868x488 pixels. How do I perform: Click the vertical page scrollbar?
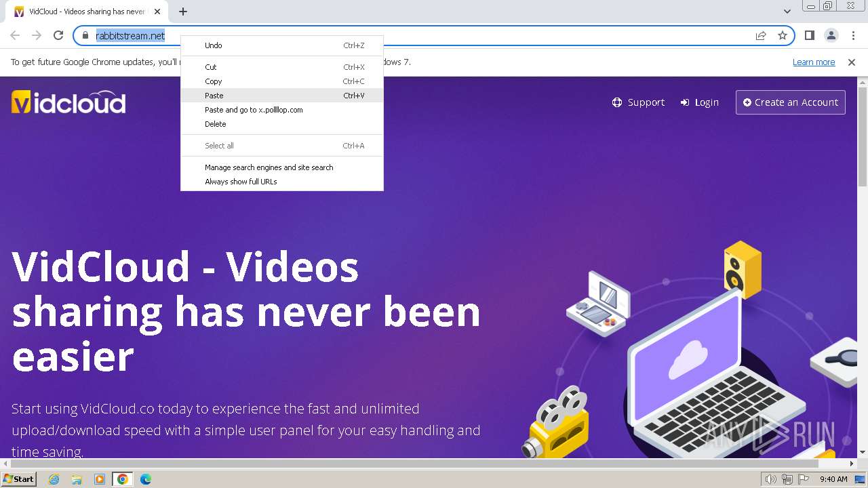tap(862, 136)
